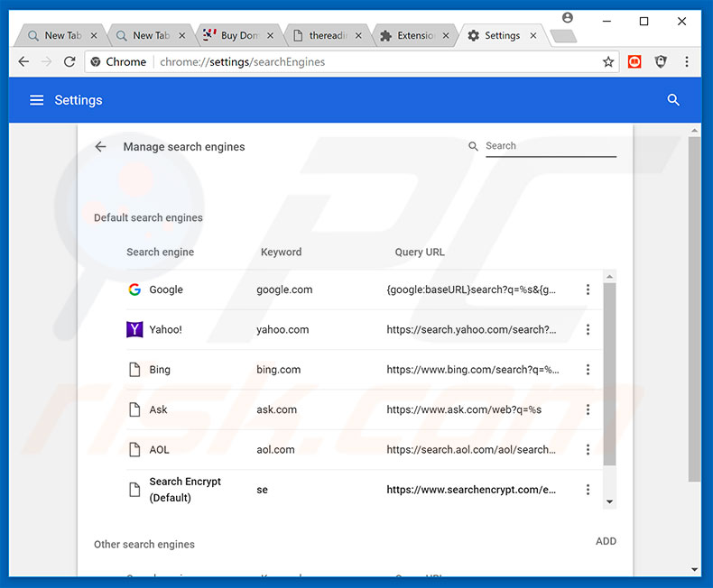713x588 pixels.
Task: Click the bing.com keyword
Action: click(x=278, y=370)
